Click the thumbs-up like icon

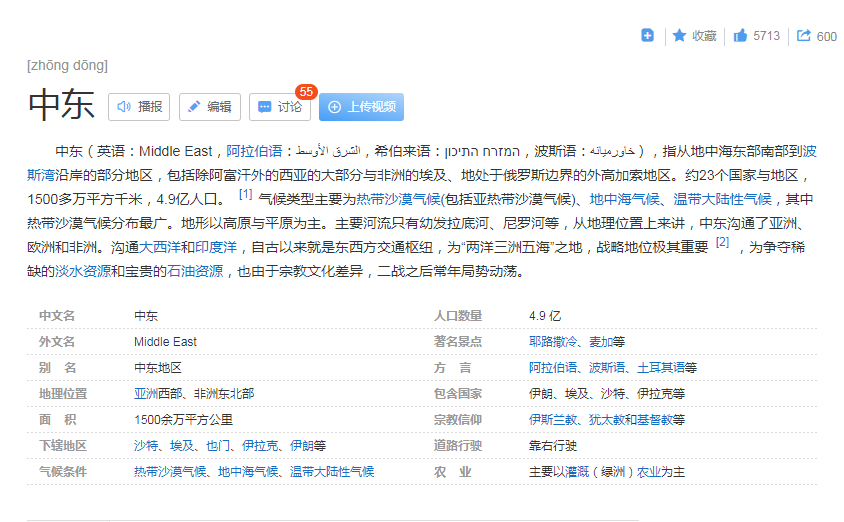(740, 36)
